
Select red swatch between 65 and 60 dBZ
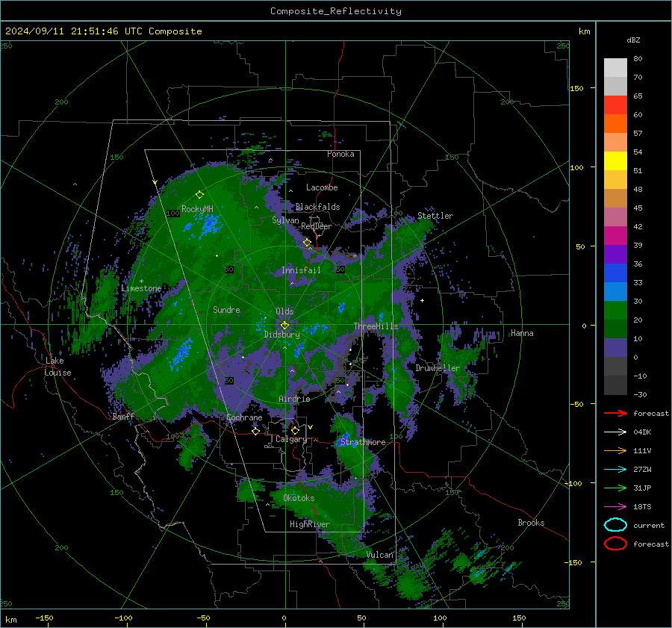(615, 105)
